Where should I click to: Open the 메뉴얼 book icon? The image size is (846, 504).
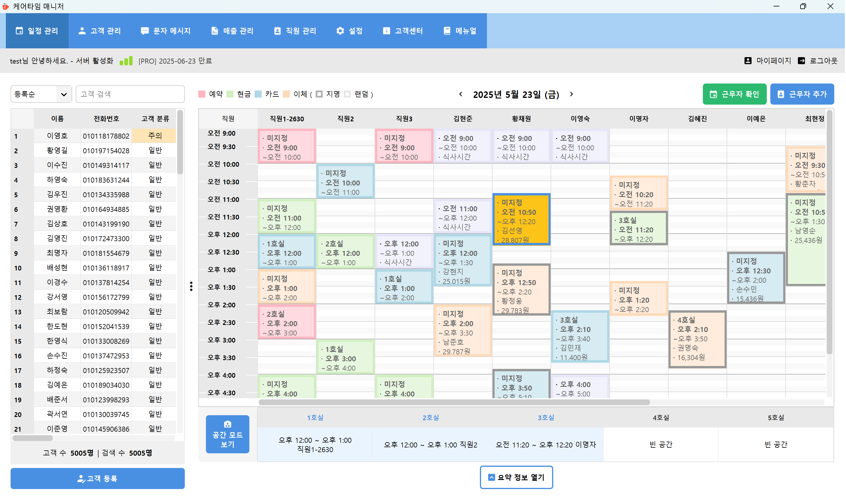click(447, 30)
